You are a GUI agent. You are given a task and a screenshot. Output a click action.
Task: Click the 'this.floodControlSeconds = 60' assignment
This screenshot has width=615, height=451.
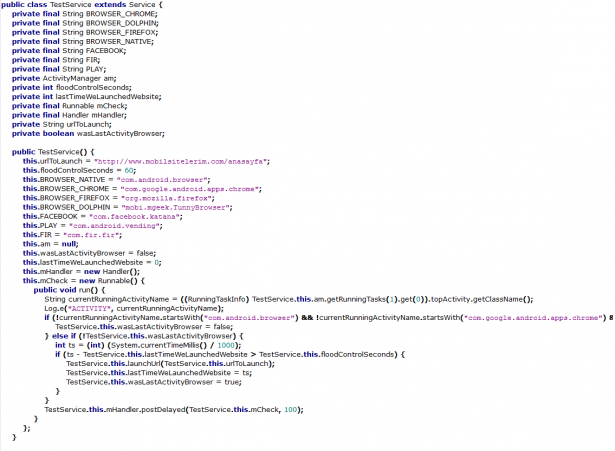[x=81, y=169]
